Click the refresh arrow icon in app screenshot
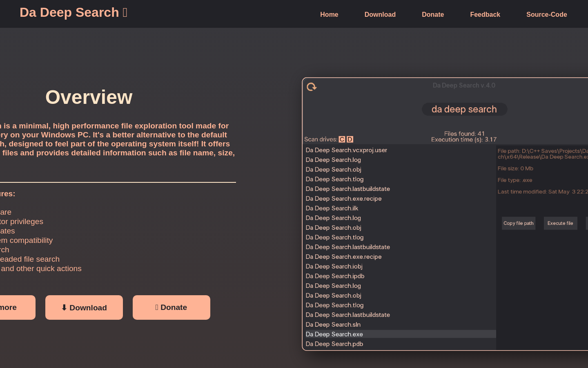Screen dimensions: 588x368 [x=312, y=87]
